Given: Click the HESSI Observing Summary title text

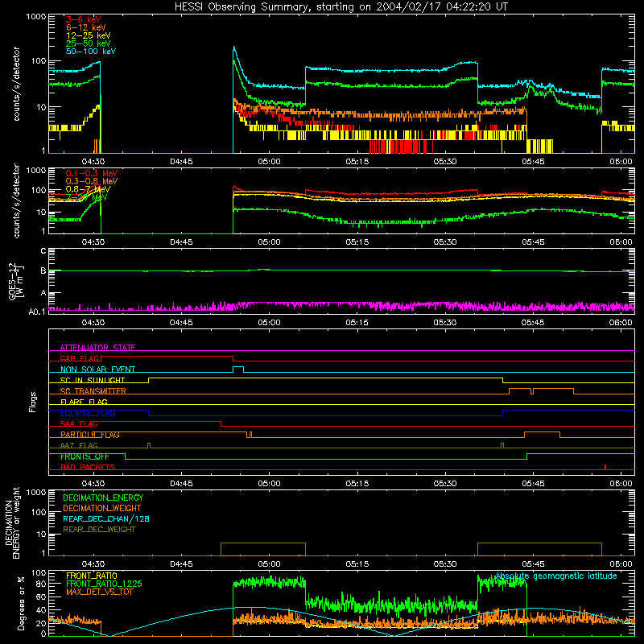Looking at the screenshot, I should pyautogui.click(x=341, y=7).
